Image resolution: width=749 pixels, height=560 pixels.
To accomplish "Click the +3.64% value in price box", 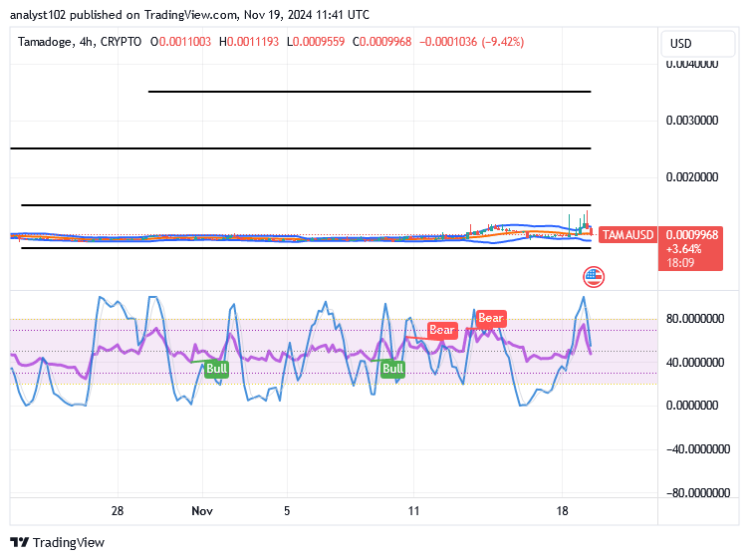I will (x=683, y=249).
